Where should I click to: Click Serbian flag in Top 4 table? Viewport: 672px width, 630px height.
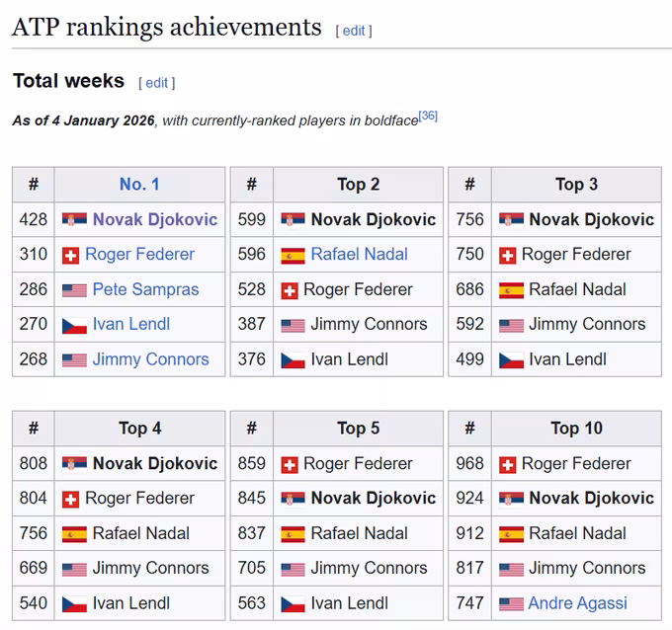[74, 464]
